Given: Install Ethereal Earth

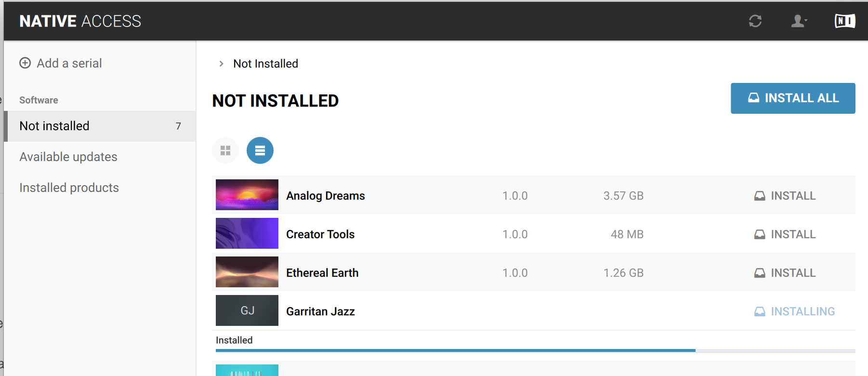Looking at the screenshot, I should click(x=785, y=273).
